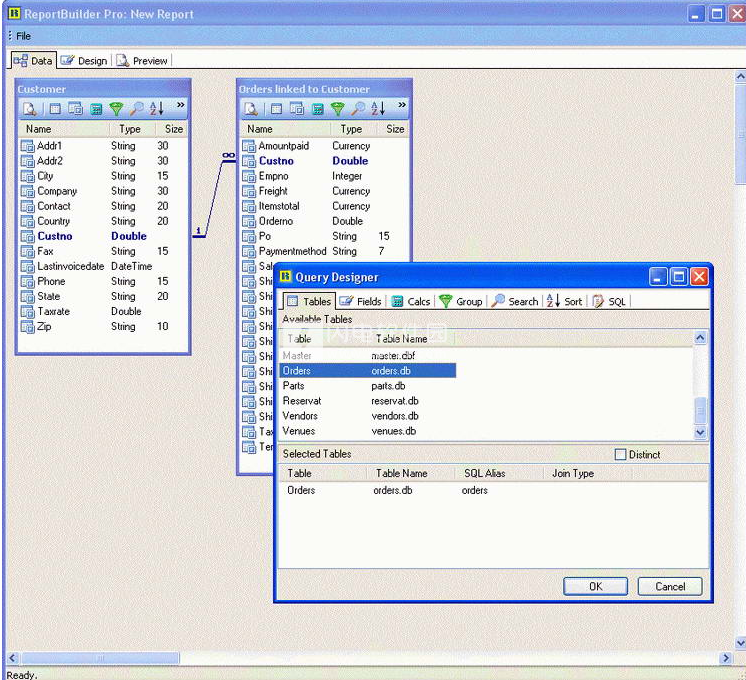Select orders.db row in Selected Tables
Viewport: 746px width, 680px height.
point(493,490)
